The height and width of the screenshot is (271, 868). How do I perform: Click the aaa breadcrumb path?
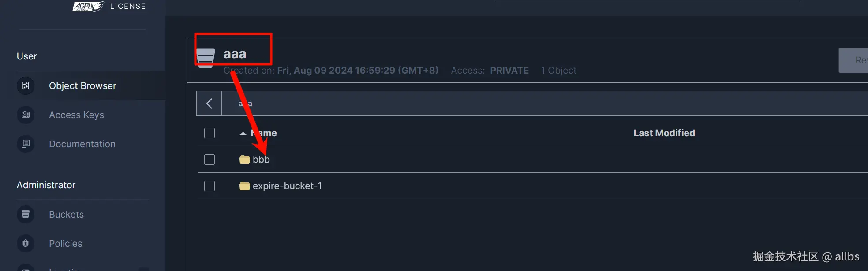coord(245,104)
